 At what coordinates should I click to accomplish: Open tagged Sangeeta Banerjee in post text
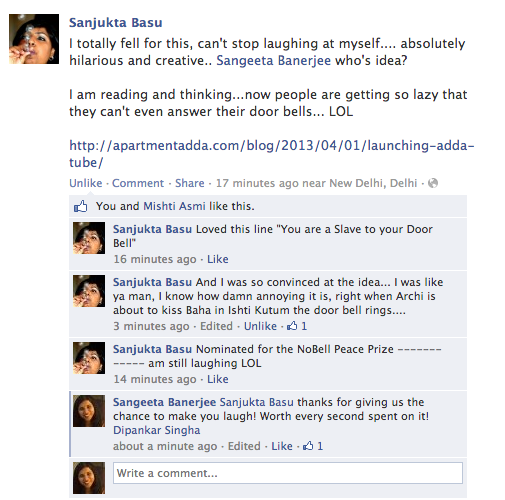coord(274,61)
